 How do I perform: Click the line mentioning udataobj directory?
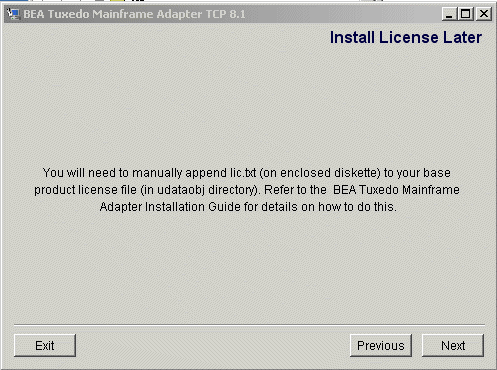click(247, 190)
